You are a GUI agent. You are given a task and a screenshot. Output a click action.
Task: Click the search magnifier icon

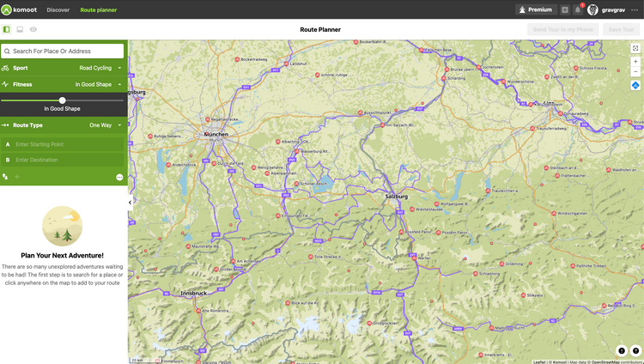7,52
